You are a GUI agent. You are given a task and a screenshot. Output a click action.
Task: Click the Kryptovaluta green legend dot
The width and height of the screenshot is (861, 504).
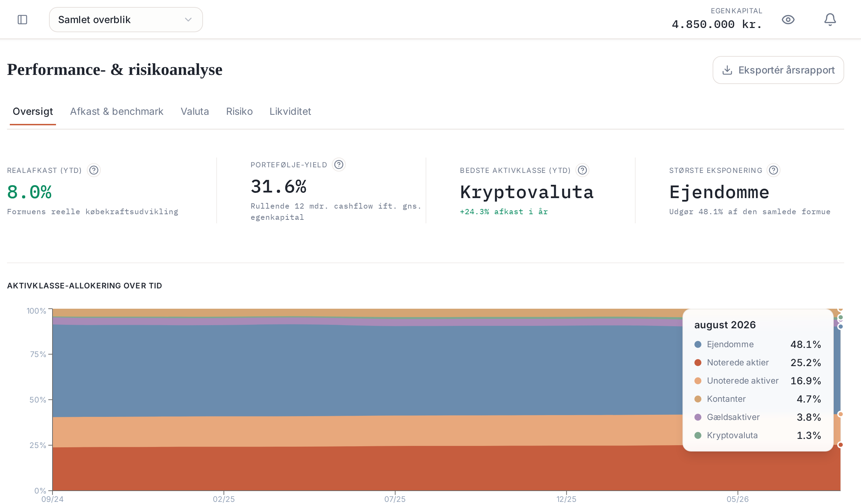[698, 435]
